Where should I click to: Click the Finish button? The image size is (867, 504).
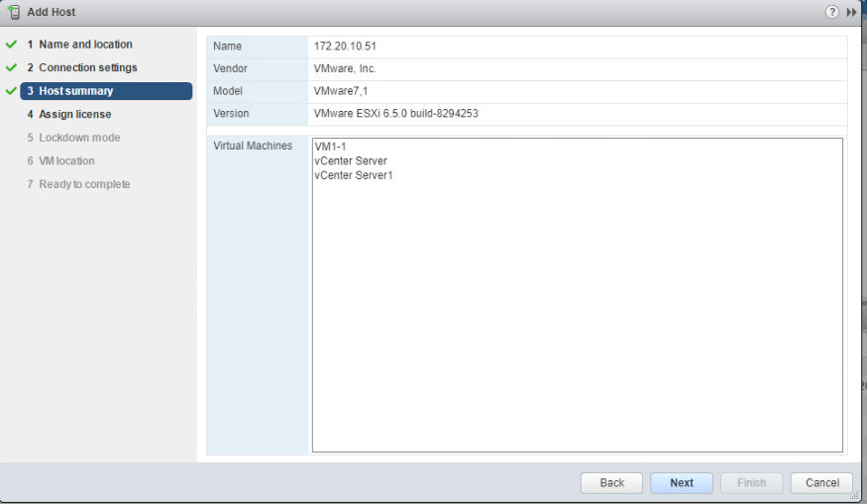click(x=751, y=483)
